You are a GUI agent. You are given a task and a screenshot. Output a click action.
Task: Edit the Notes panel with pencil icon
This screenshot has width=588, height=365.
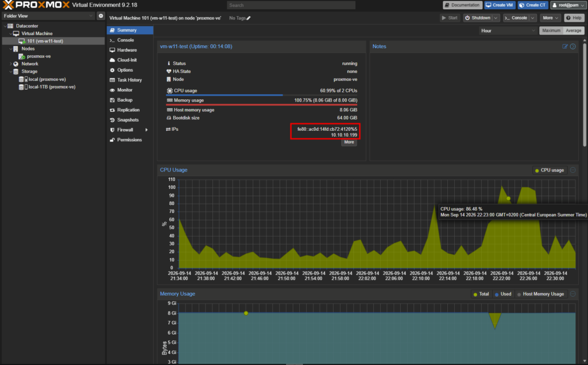pyautogui.click(x=565, y=46)
